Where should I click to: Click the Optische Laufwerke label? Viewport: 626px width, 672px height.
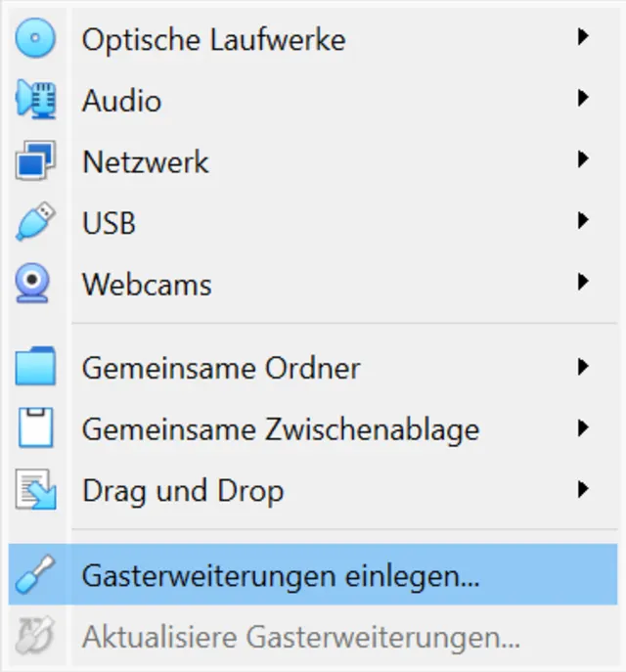click(213, 39)
